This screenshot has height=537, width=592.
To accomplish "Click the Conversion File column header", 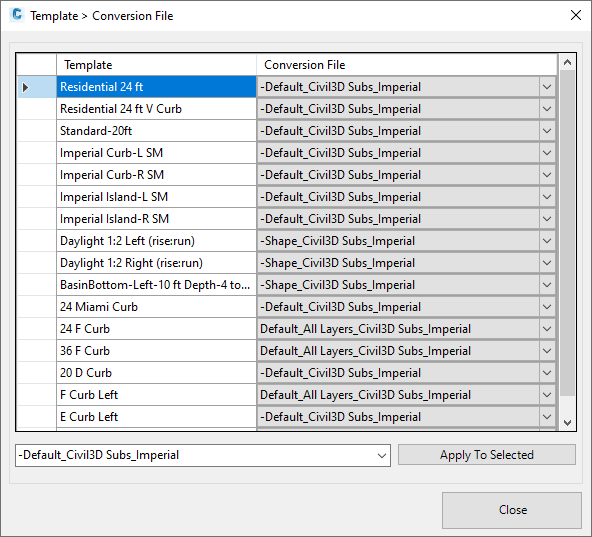I will (407, 65).
